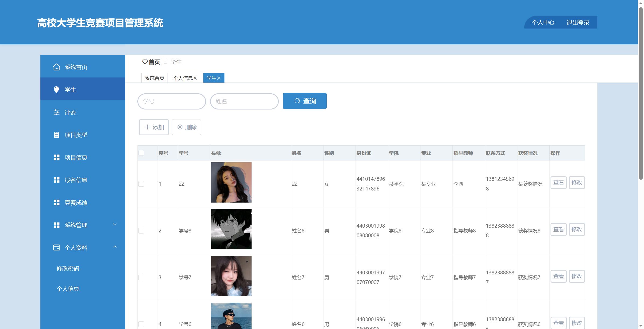Image resolution: width=644 pixels, height=329 pixels.
Task: Click the circled-x icon on 删除 button
Action: (x=180, y=127)
